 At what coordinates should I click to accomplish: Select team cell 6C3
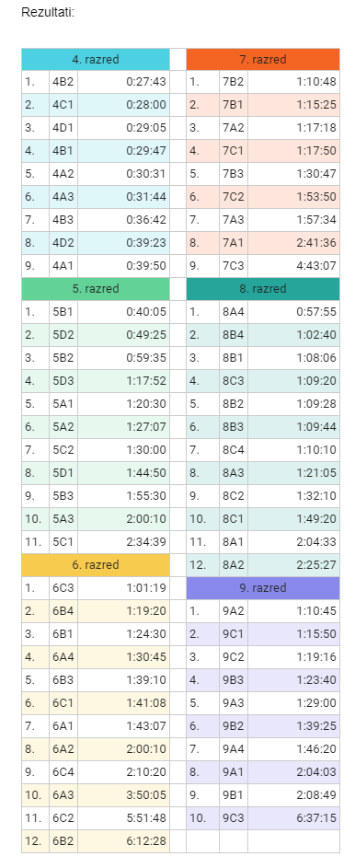click(x=63, y=588)
